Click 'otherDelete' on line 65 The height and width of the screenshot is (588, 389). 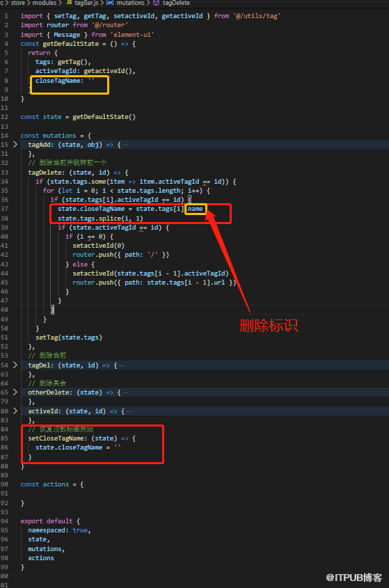pos(50,392)
